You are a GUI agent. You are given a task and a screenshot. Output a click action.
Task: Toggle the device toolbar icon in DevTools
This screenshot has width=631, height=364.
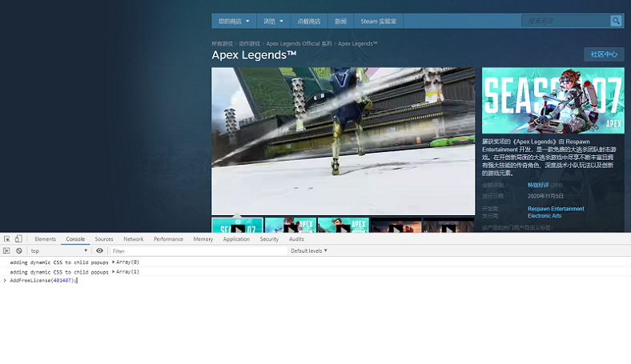(x=18, y=239)
